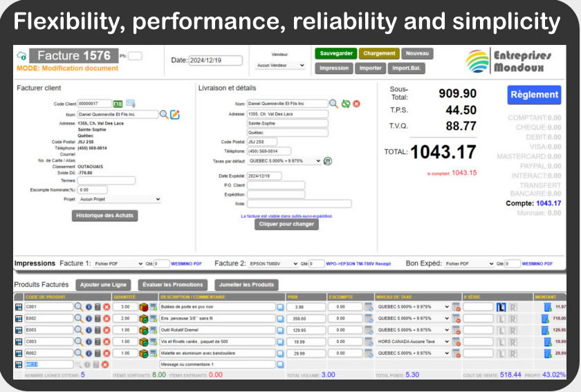Expand the tax level dropdown on row C003

point(413,342)
